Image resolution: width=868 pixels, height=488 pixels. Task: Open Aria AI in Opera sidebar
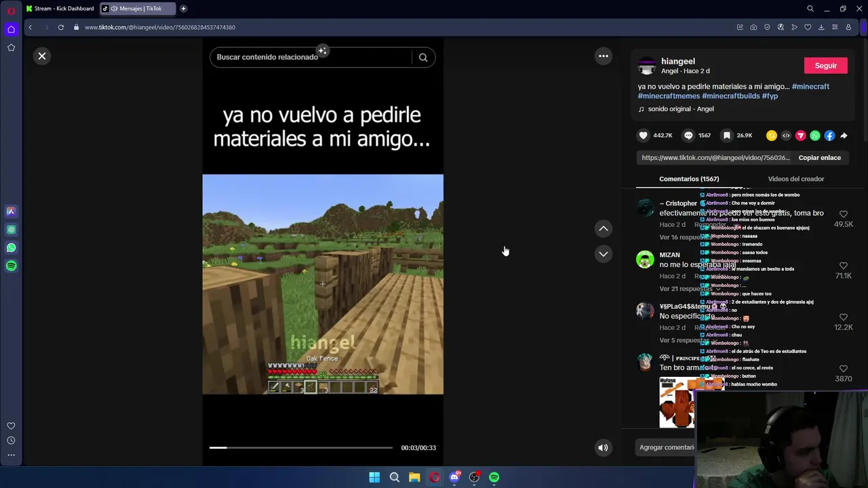[x=11, y=211]
